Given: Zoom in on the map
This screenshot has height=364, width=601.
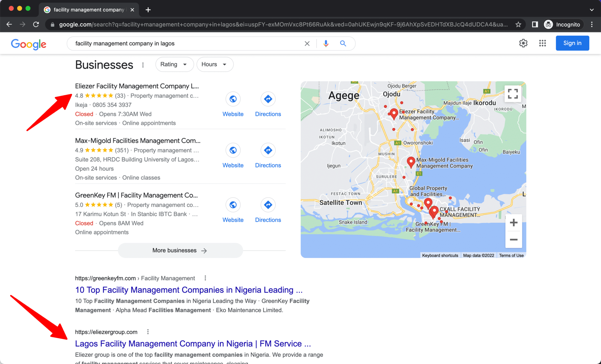Looking at the screenshot, I should coord(514,223).
